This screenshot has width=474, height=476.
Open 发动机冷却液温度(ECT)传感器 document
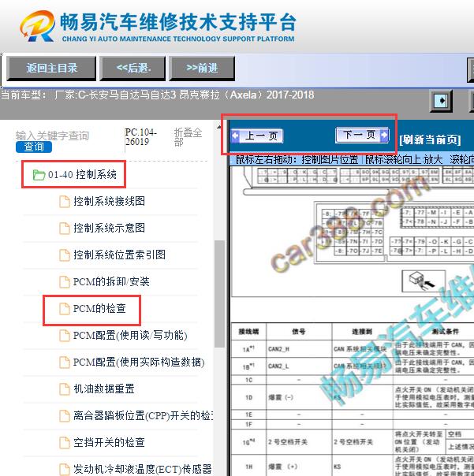coord(143,470)
